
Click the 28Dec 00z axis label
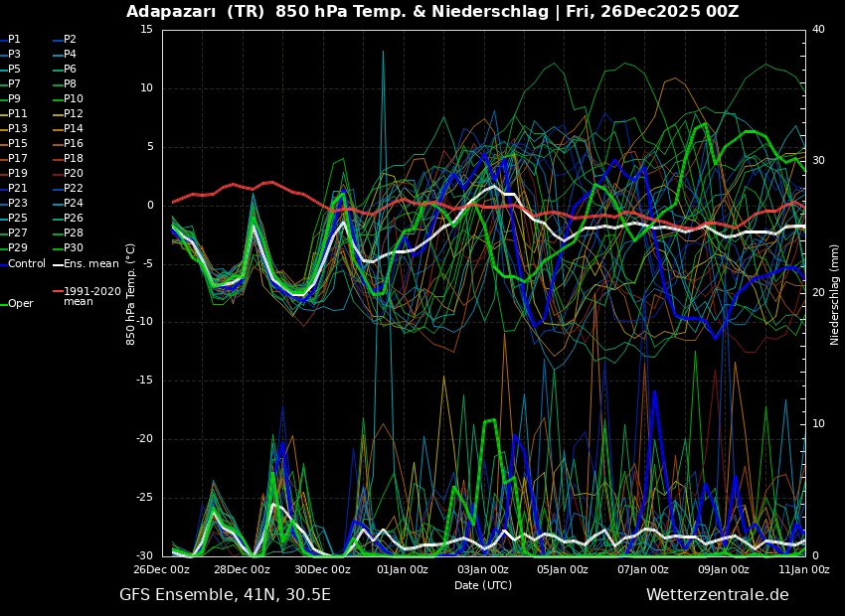243,569
